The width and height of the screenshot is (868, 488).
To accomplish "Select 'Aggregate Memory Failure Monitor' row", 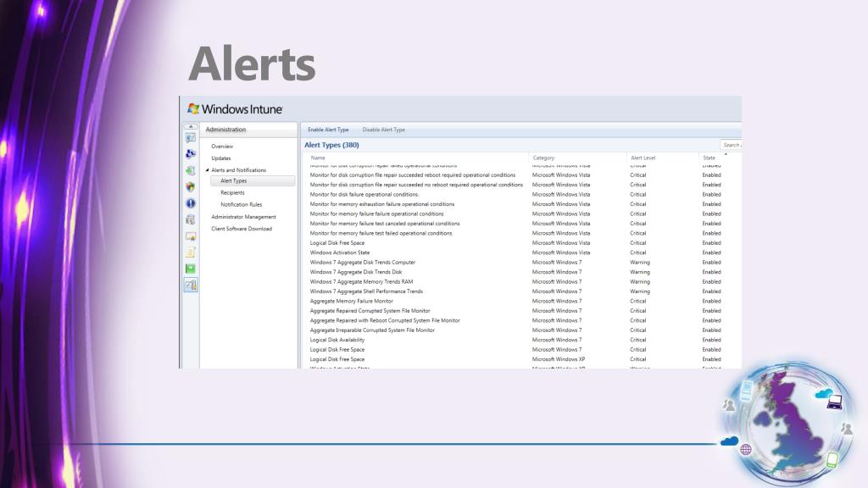I will pos(520,301).
